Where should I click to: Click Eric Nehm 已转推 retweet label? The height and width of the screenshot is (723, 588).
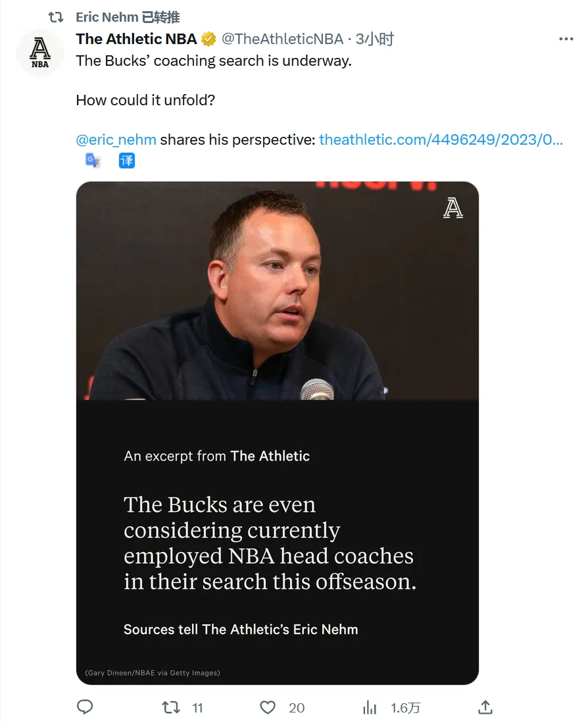tap(128, 17)
